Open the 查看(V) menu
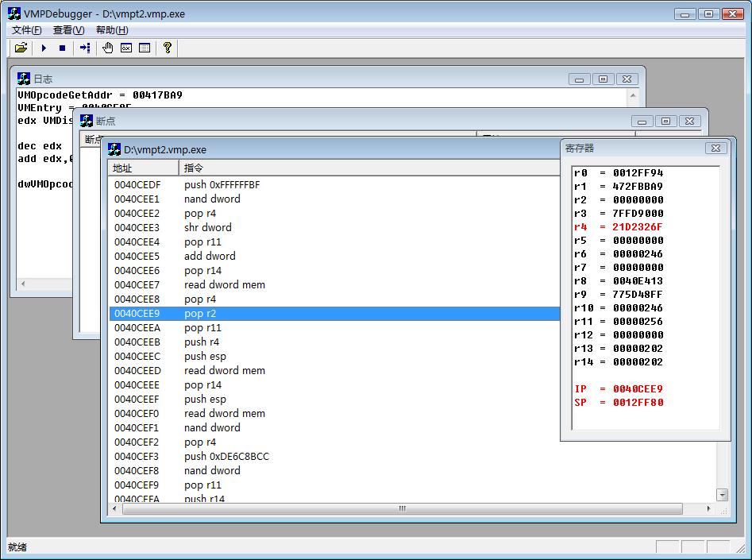This screenshot has width=752, height=560. coord(68,29)
